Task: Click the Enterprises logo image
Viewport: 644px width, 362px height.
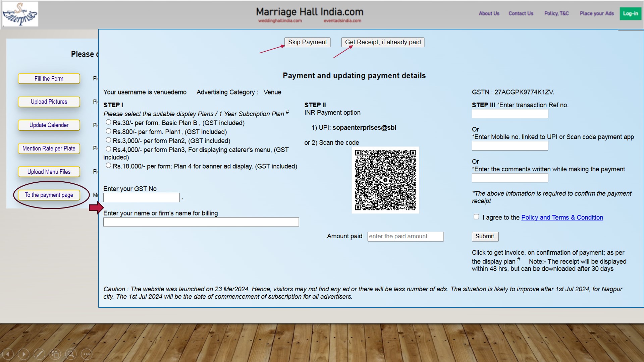Action: click(20, 14)
